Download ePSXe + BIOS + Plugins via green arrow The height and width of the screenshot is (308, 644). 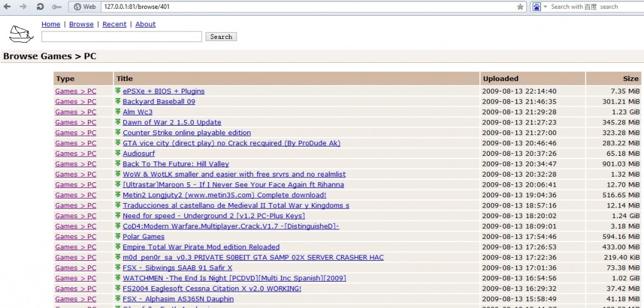118,91
